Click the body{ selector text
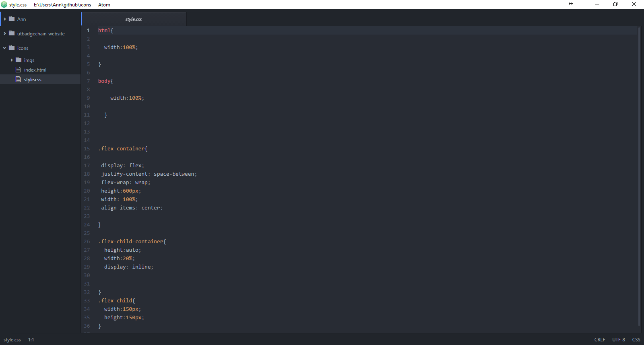The height and width of the screenshot is (345, 644). pyautogui.click(x=106, y=81)
